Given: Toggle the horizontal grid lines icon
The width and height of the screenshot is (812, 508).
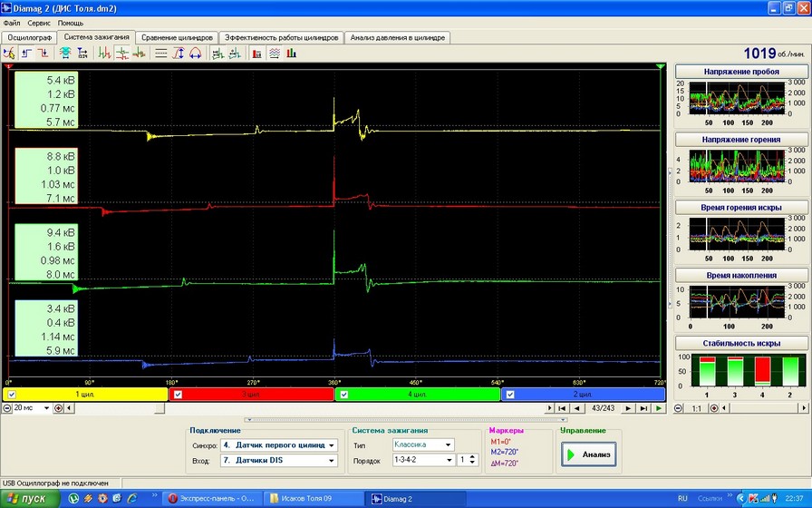Looking at the screenshot, I should tap(161, 53).
